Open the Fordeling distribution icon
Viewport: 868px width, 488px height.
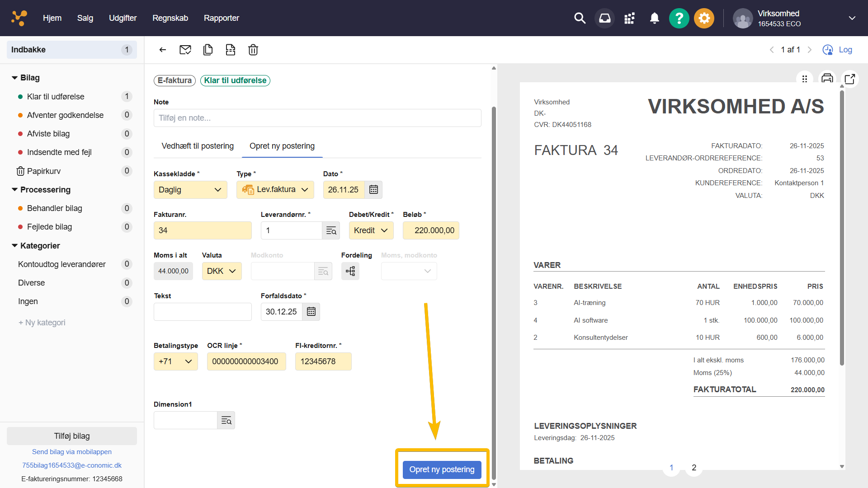pos(350,271)
